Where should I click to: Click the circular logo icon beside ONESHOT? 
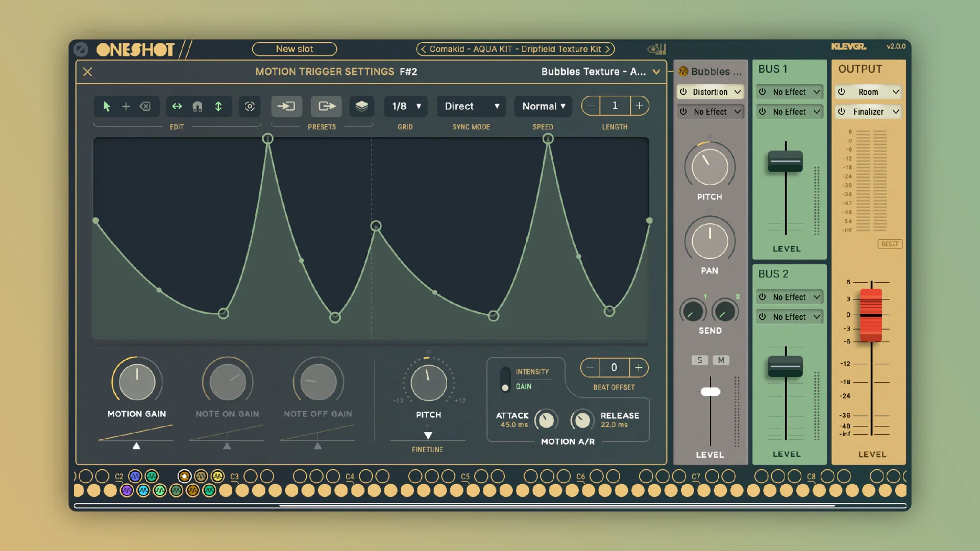[81, 49]
